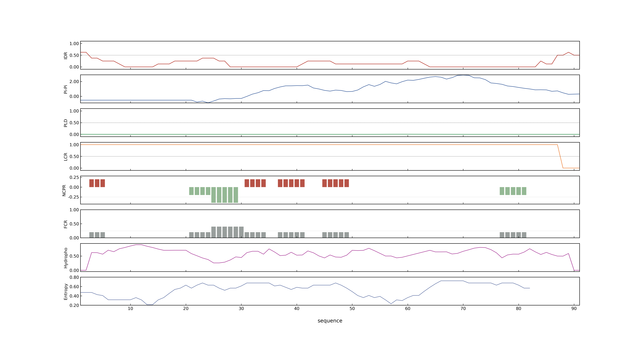Click the red NCPR bar at position 37

click(280, 183)
